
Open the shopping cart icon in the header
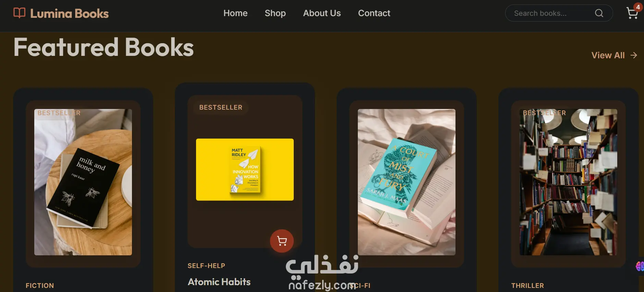[x=632, y=13]
